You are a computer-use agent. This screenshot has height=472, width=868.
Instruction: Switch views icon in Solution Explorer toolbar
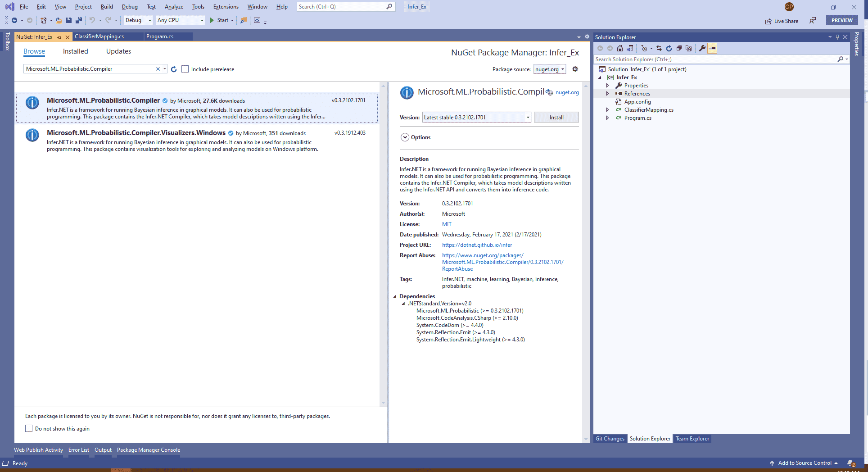[630, 48]
